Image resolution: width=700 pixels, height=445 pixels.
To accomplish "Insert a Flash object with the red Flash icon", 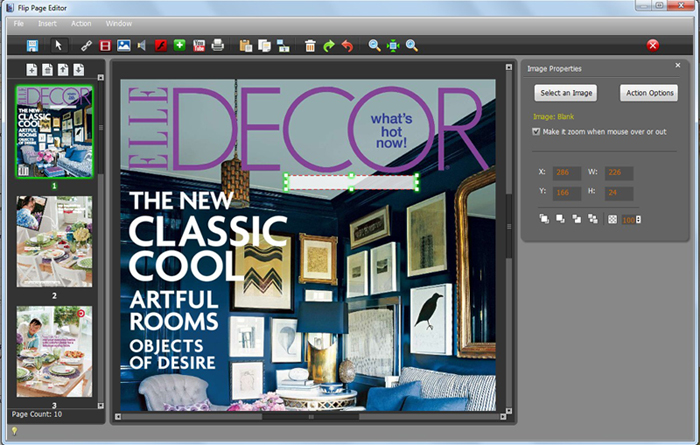I will click(161, 46).
